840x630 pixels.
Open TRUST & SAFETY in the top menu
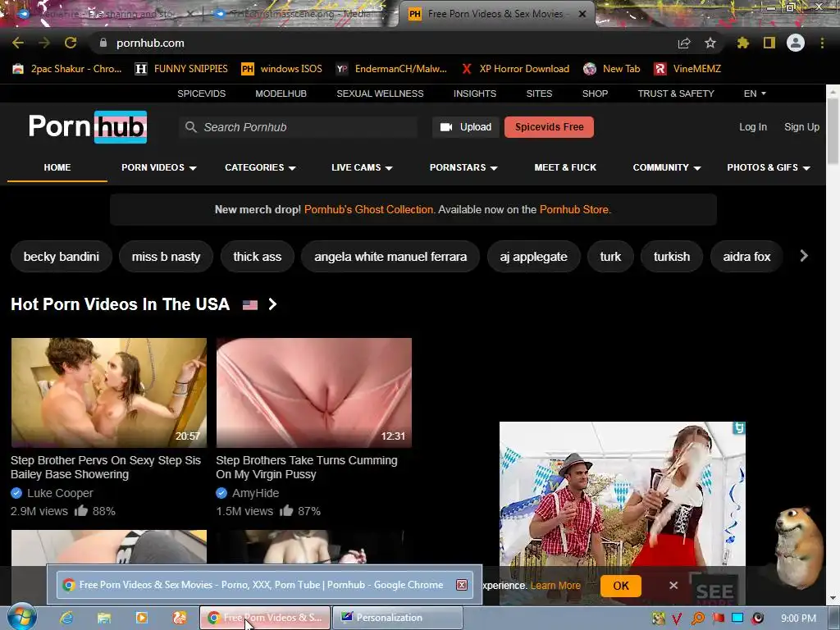click(676, 94)
